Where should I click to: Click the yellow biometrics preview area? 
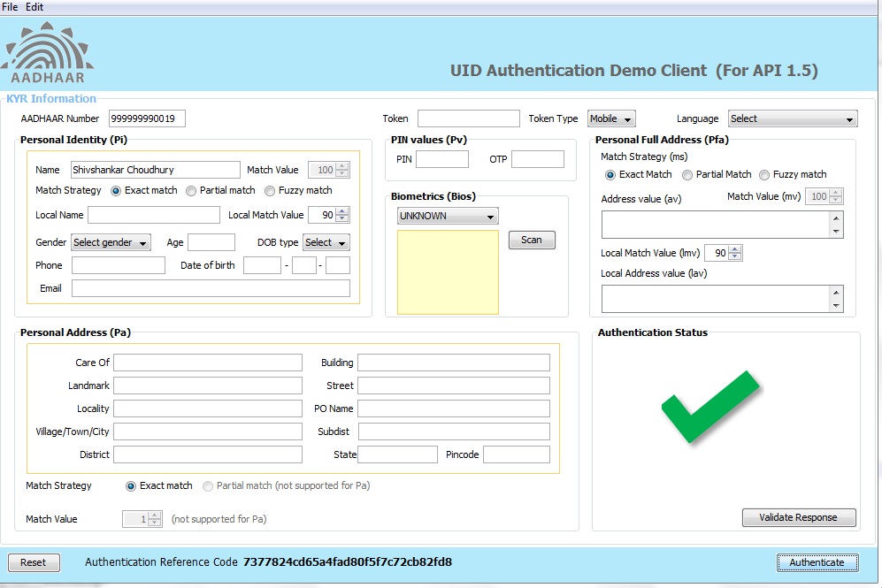click(x=448, y=272)
